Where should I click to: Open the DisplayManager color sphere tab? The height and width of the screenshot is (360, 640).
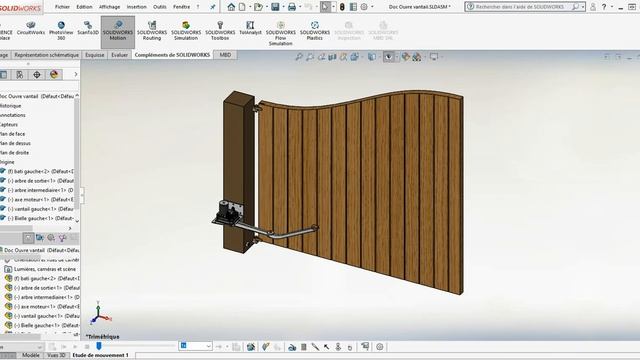tap(54, 74)
